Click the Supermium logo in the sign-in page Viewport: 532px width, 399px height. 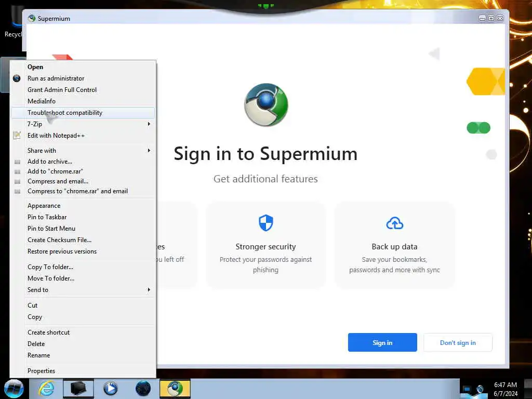click(266, 104)
